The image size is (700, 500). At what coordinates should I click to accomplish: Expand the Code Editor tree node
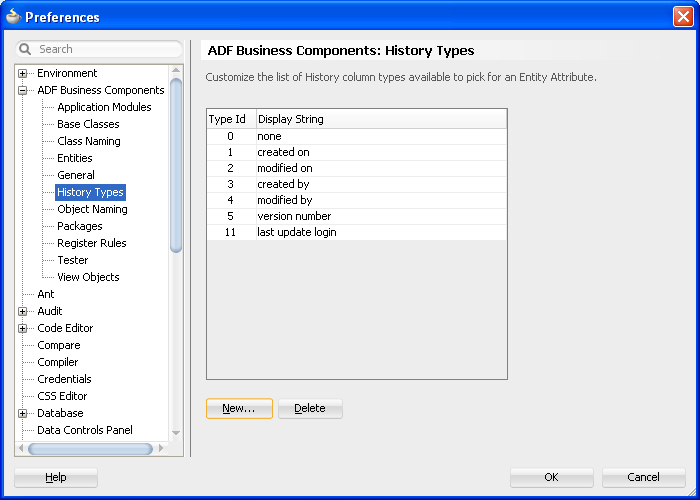[22, 329]
